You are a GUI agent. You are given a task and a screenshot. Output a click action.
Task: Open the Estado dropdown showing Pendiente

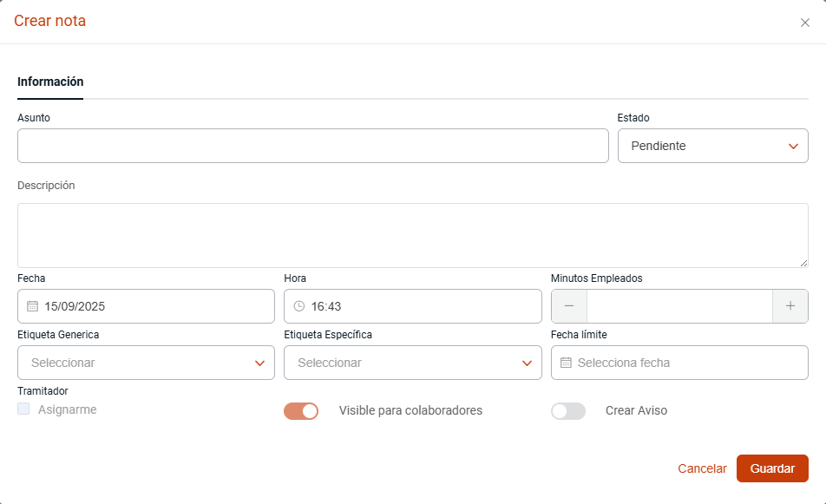(x=712, y=146)
